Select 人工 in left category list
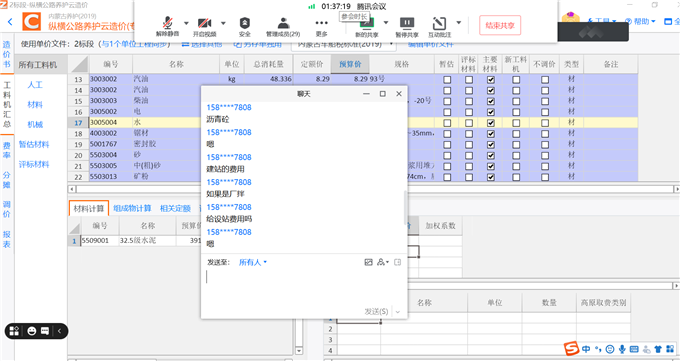Screen dimensions: 680x361 [35, 85]
